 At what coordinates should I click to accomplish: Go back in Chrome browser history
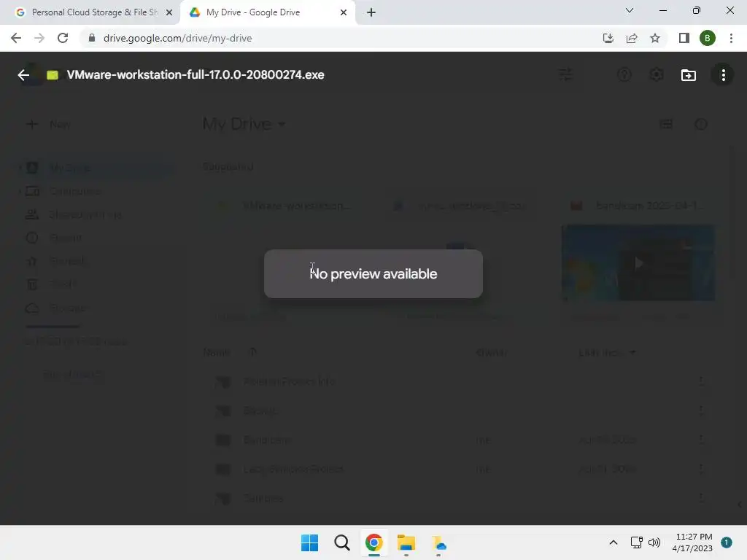[16, 38]
